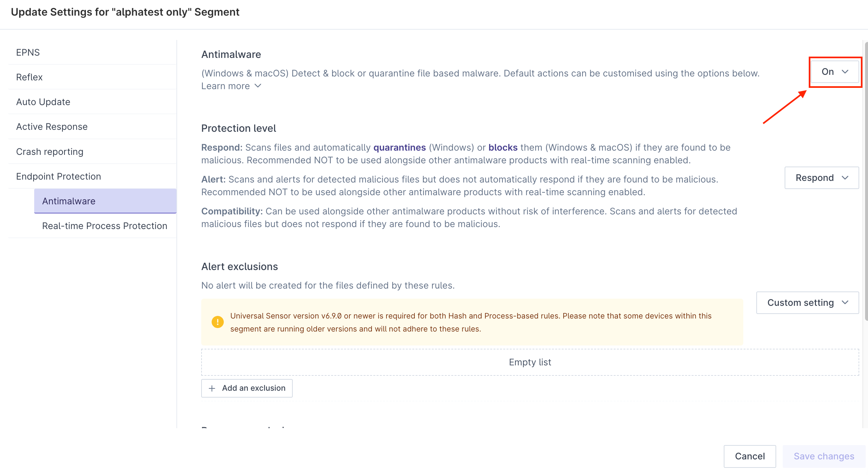Click the 'Compatibility:' label
Viewport: 868px width, 475px height.
click(x=232, y=211)
